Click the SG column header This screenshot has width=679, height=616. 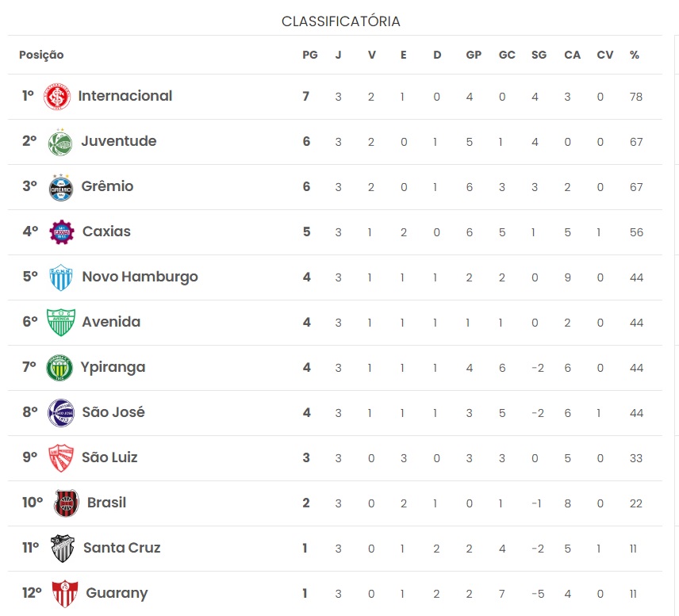539,55
